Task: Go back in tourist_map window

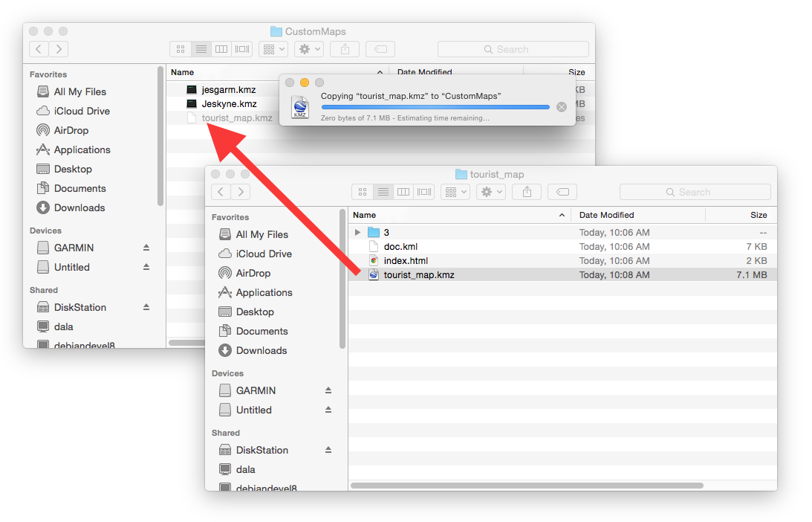Action: (221, 192)
